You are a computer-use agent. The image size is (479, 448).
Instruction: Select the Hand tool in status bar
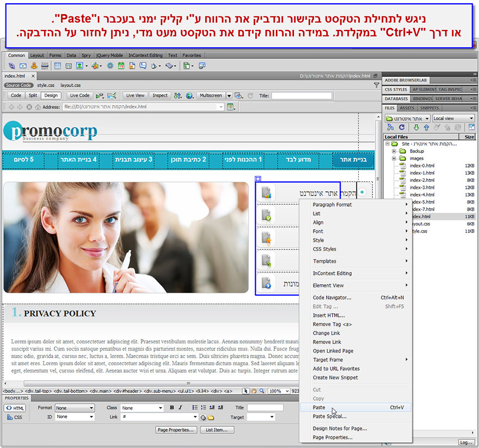point(254,391)
